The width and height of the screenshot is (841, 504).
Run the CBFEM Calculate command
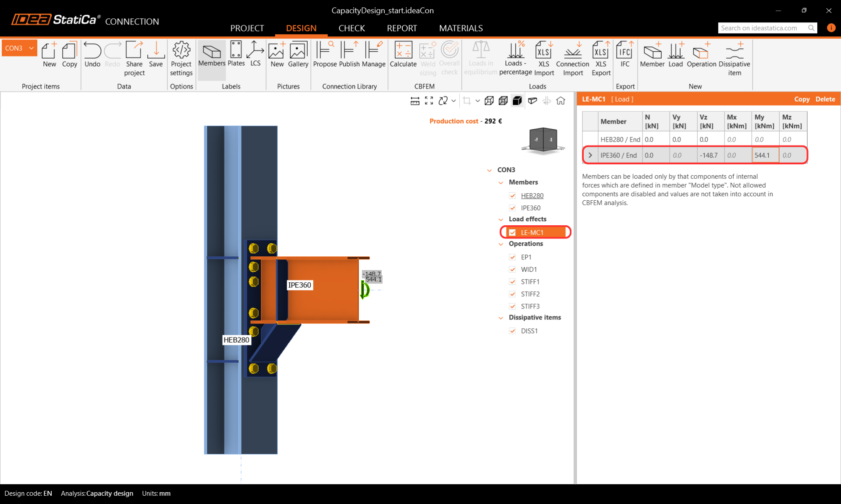pyautogui.click(x=403, y=55)
